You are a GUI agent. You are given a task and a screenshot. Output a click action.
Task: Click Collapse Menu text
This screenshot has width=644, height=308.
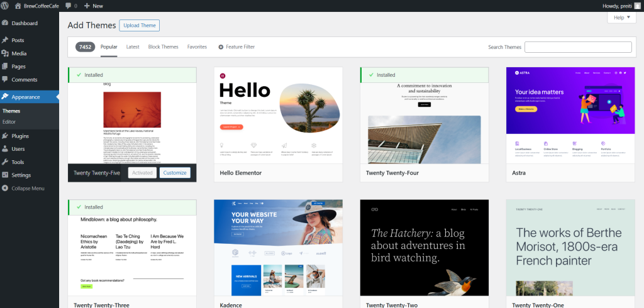tap(28, 189)
